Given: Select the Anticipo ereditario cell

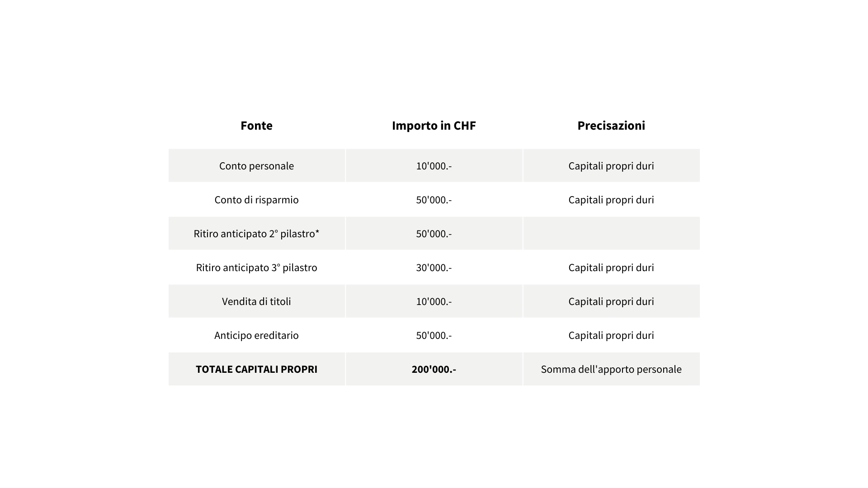Looking at the screenshot, I should pos(256,335).
